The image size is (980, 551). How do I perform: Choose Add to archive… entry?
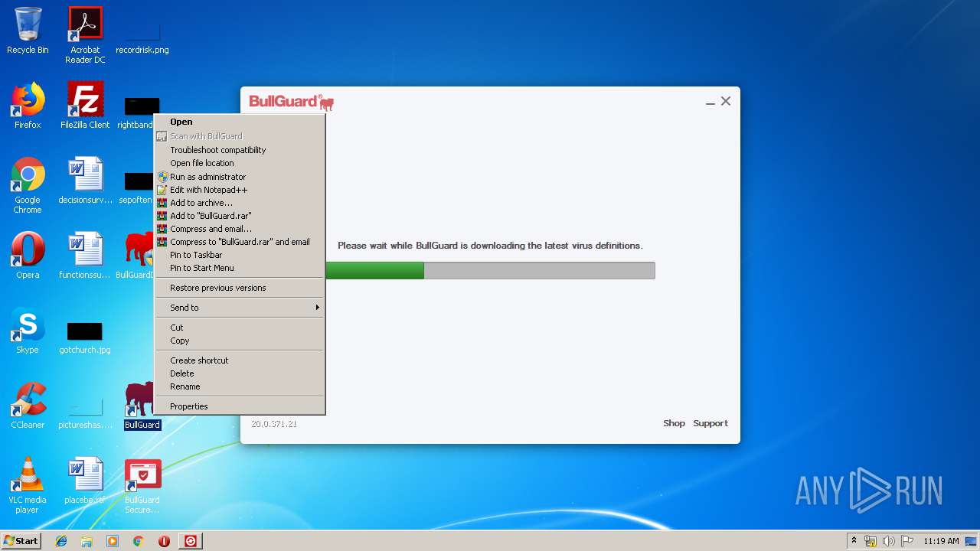point(240,203)
